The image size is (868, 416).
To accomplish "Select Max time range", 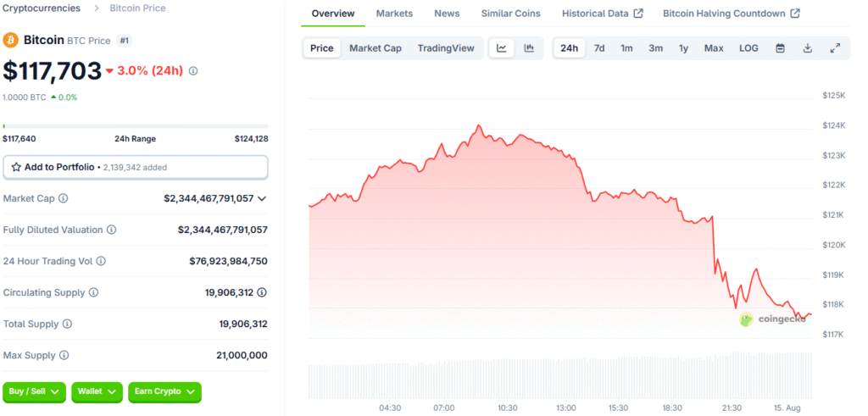I will tap(714, 48).
